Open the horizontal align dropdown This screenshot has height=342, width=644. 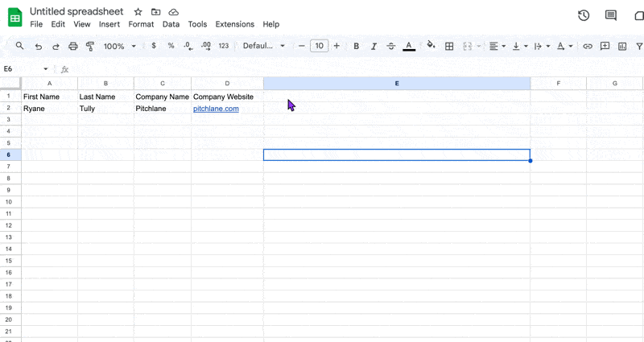click(x=497, y=46)
